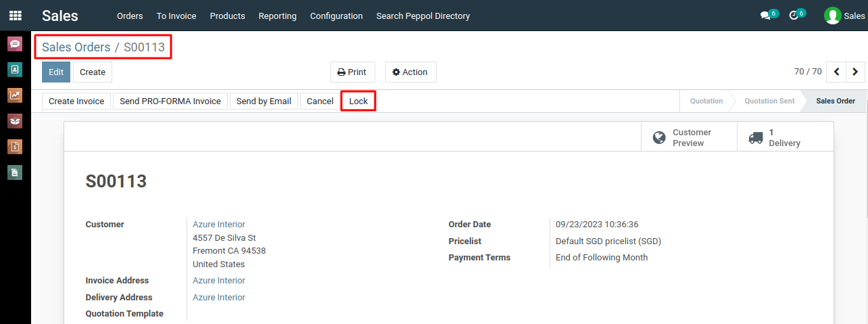Open the Reporting menu
868x324 pixels.
(277, 16)
